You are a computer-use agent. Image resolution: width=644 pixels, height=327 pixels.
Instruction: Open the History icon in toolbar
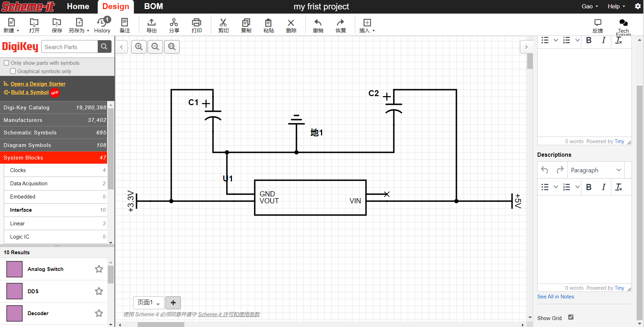[102, 23]
